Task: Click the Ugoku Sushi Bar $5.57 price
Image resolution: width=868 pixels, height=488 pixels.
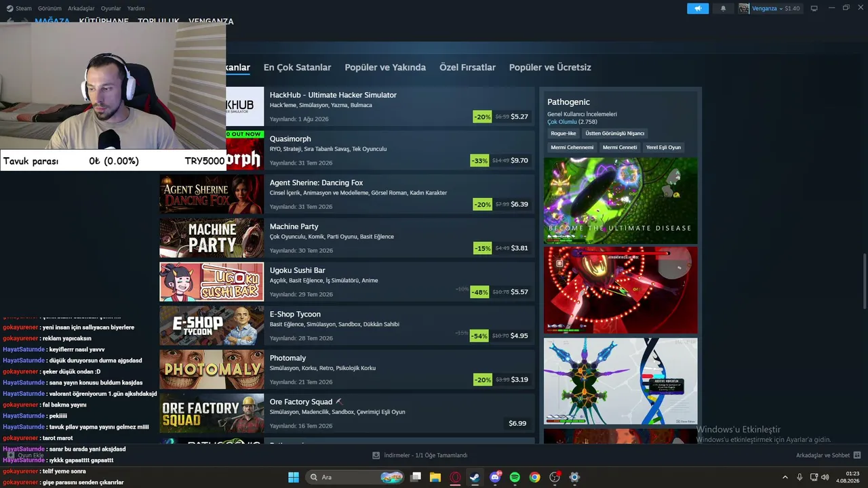Action: (x=519, y=292)
